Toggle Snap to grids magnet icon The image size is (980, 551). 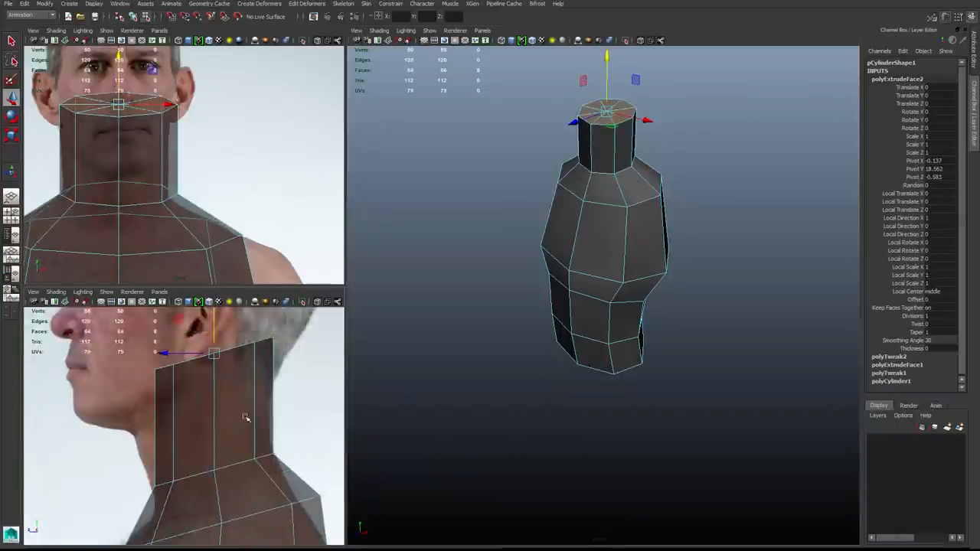click(x=171, y=16)
